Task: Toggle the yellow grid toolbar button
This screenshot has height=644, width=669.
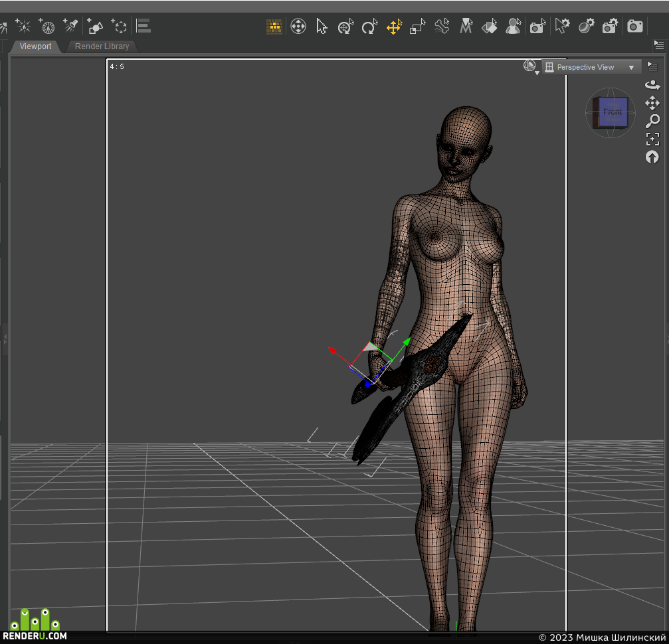Action: 274,27
